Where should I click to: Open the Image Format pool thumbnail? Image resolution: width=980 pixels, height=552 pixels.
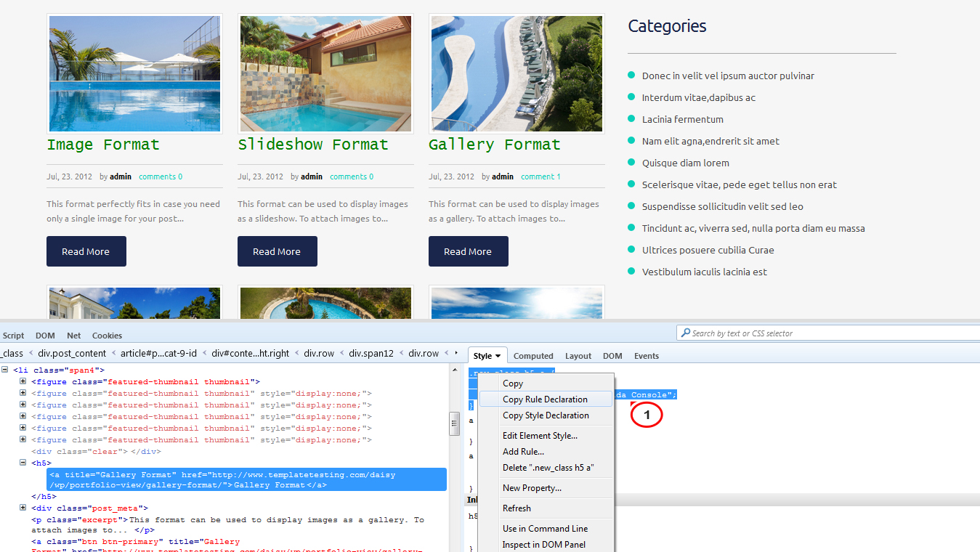point(134,73)
